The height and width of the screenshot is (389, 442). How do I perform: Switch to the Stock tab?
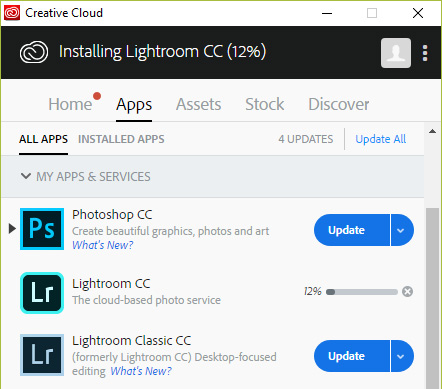[265, 104]
